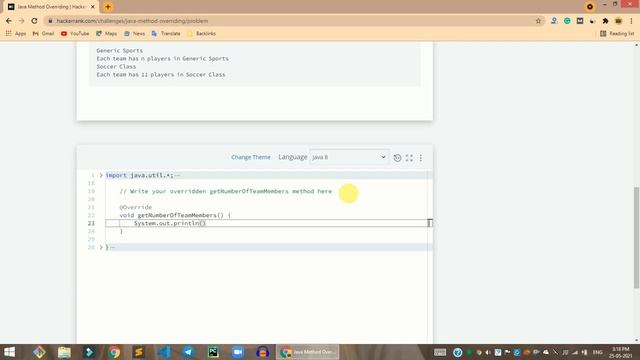Open Zoom from the taskbar
Screen dimensions: 640x360
(x=238, y=352)
